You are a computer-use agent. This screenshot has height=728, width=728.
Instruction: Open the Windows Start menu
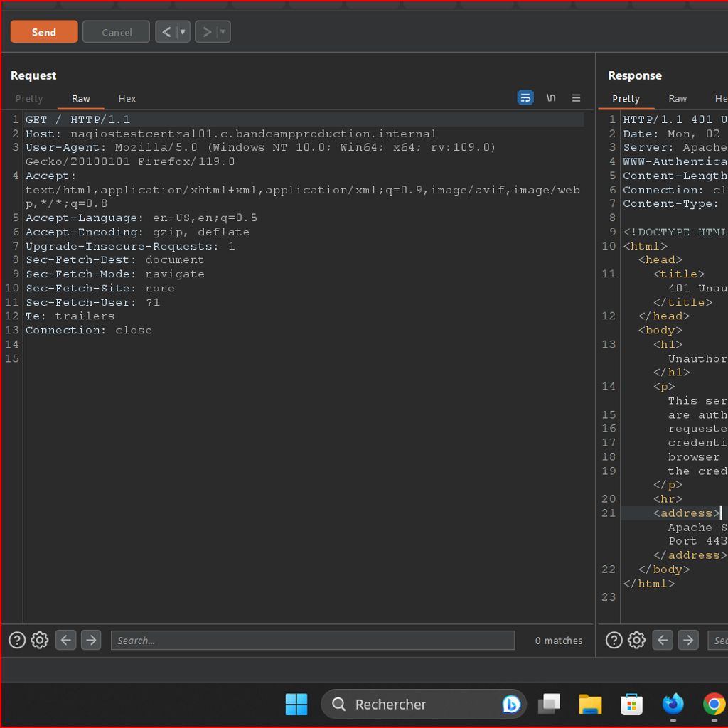[x=296, y=704]
